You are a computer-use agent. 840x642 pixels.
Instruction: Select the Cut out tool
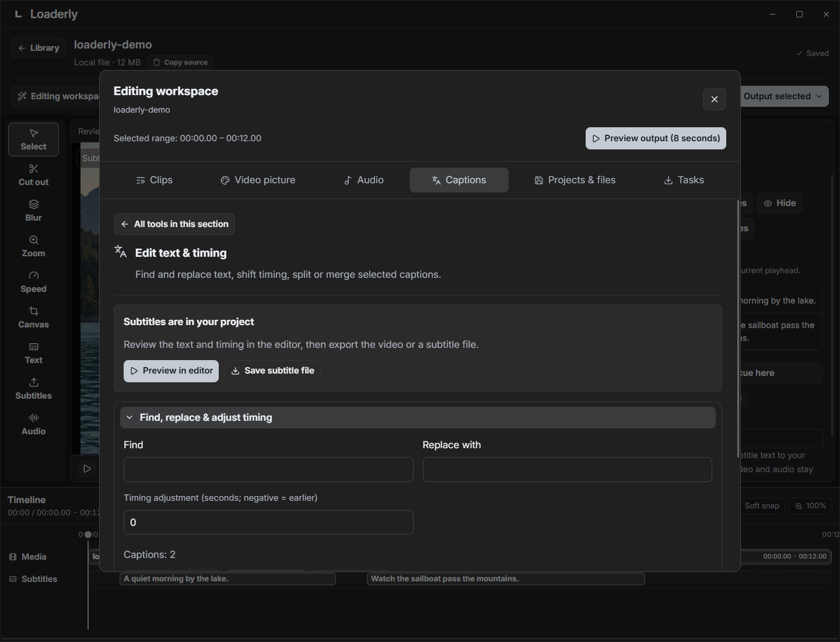point(33,175)
